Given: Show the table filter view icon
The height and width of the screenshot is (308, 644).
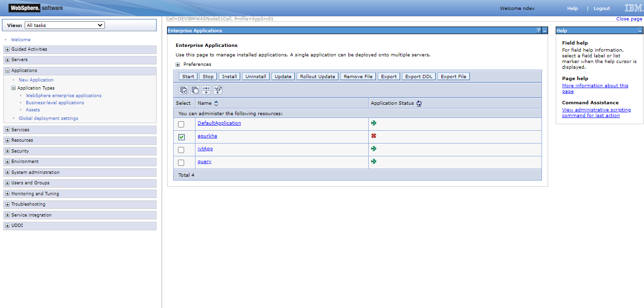Looking at the screenshot, I should click(206, 90).
